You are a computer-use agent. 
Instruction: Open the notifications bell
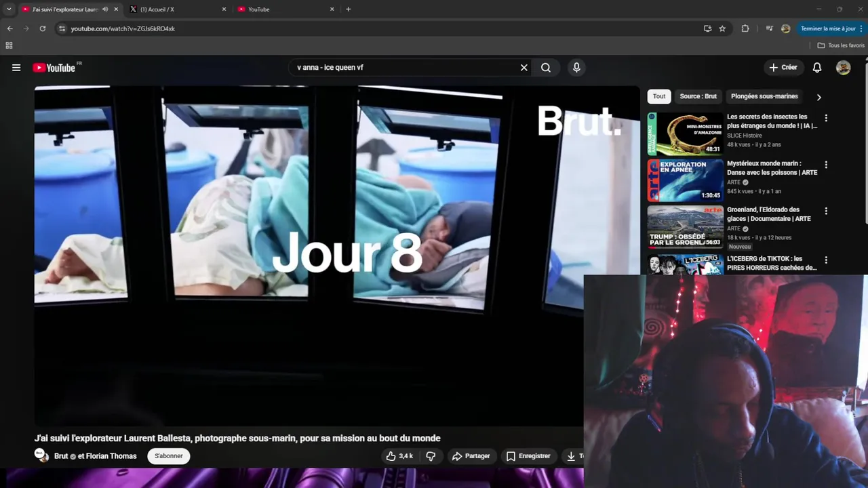(817, 68)
